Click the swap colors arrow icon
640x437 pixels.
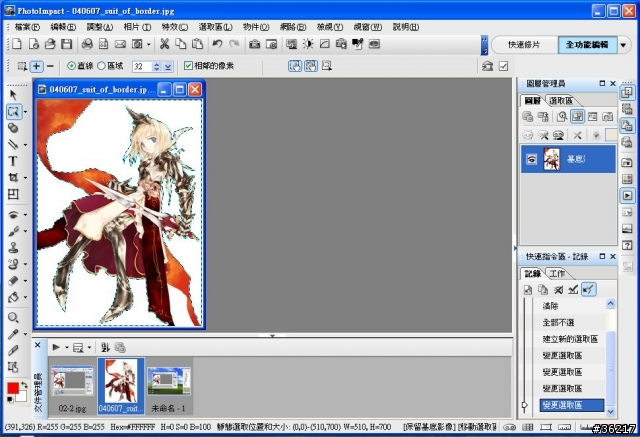click(24, 385)
